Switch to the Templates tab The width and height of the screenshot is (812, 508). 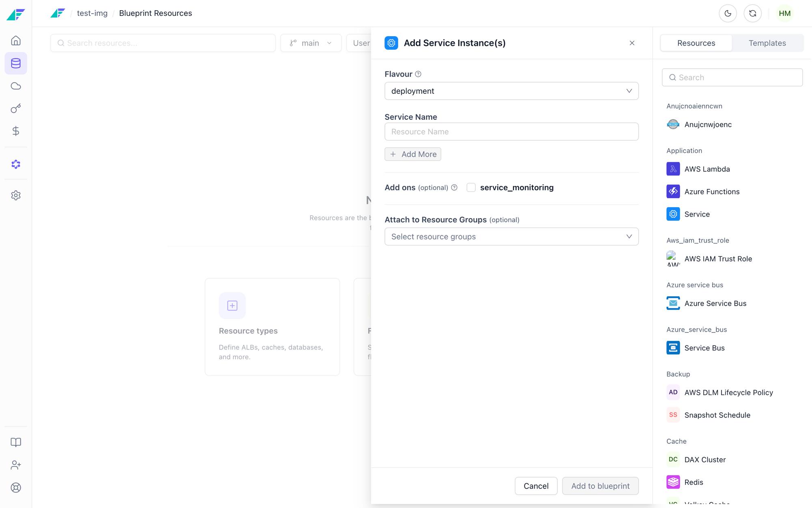[767, 43]
